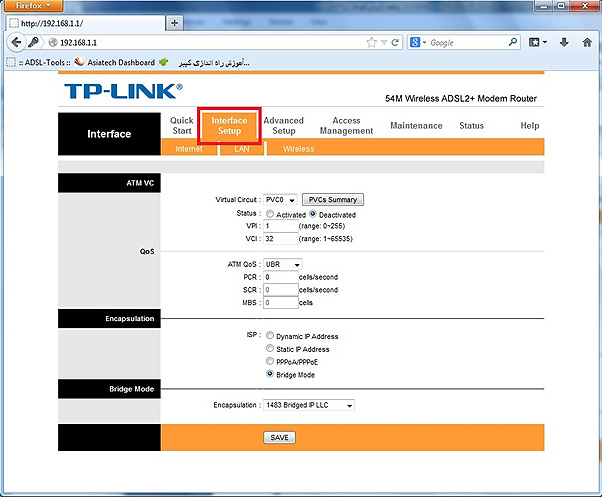Switch to Advanced Setup tab
The height and width of the screenshot is (497, 602).
(x=283, y=126)
